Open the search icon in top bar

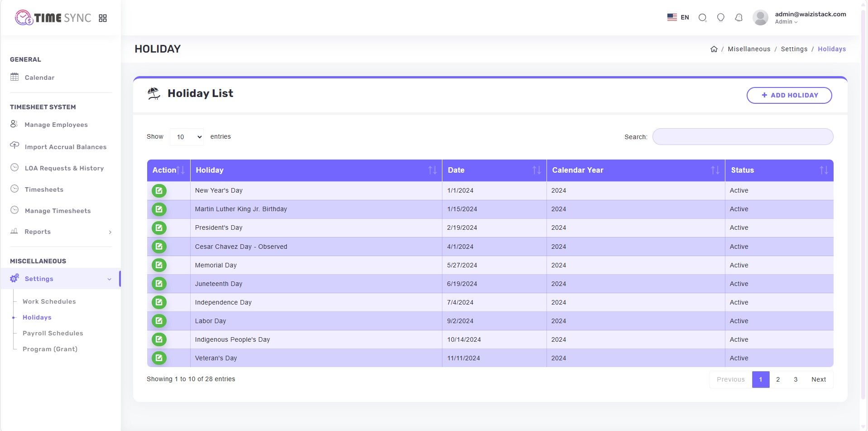point(702,18)
